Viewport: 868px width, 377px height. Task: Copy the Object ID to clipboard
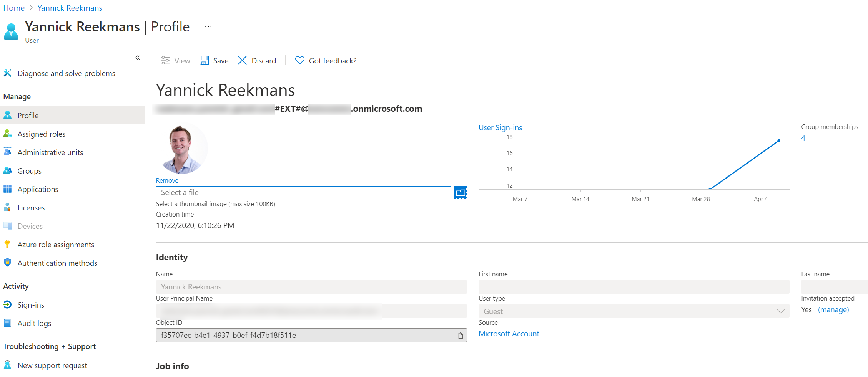[x=460, y=335]
